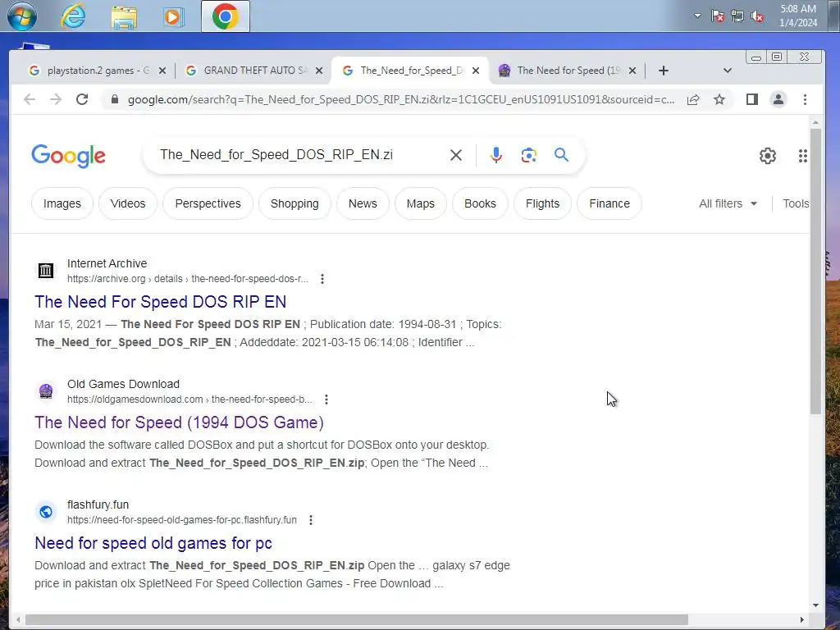The height and width of the screenshot is (630, 840).
Task: Open search Tools option
Action: tap(796, 203)
